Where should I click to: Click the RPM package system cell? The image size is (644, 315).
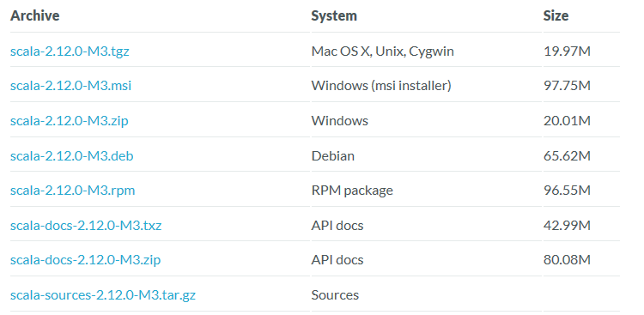point(352,191)
